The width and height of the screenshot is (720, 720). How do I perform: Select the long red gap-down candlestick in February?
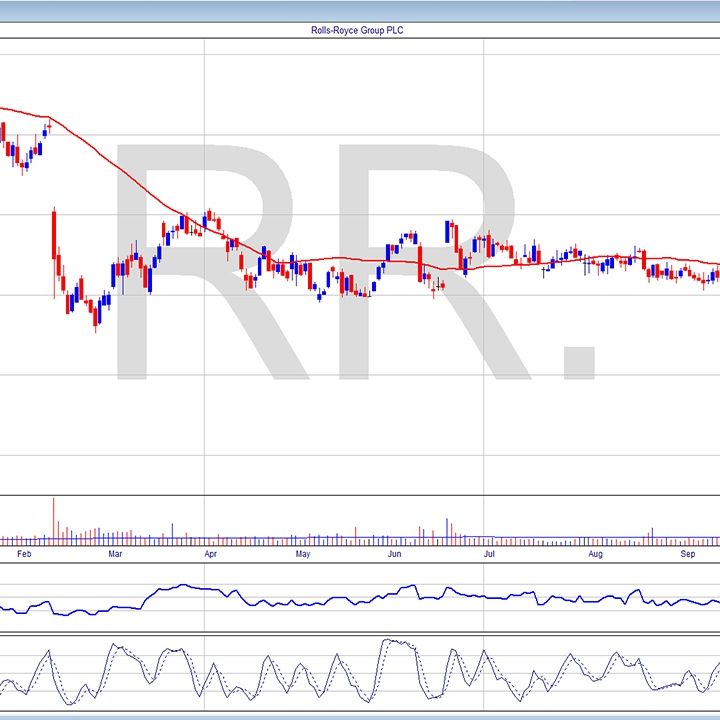(55, 245)
